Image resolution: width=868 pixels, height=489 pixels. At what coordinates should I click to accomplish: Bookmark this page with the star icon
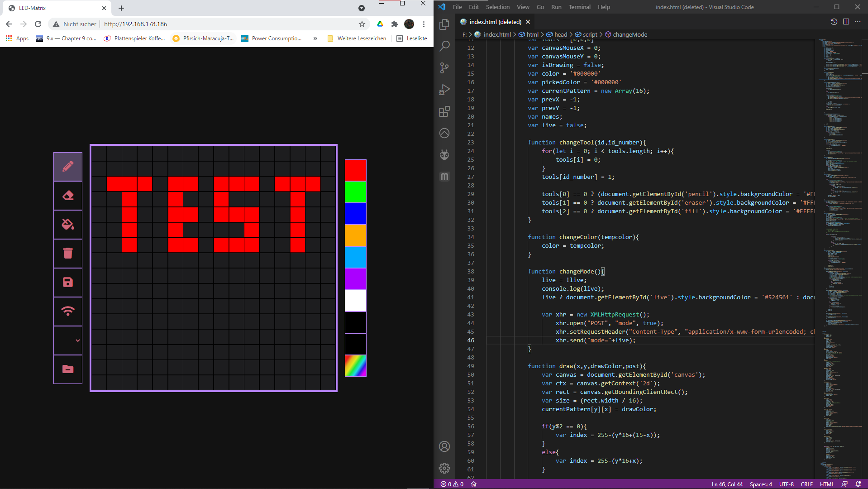tap(362, 24)
